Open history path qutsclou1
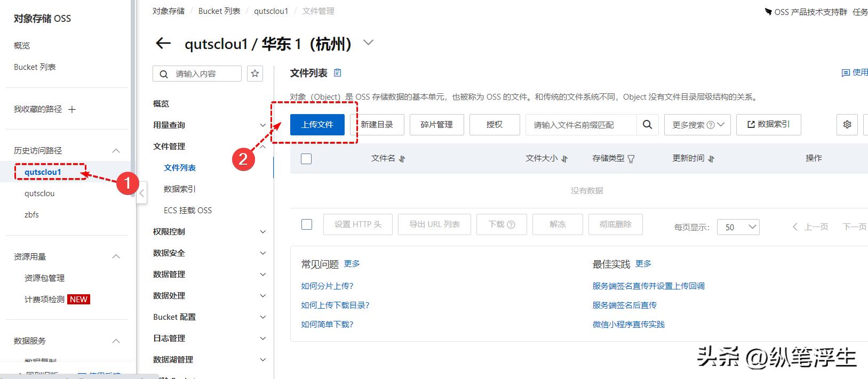 tap(43, 172)
